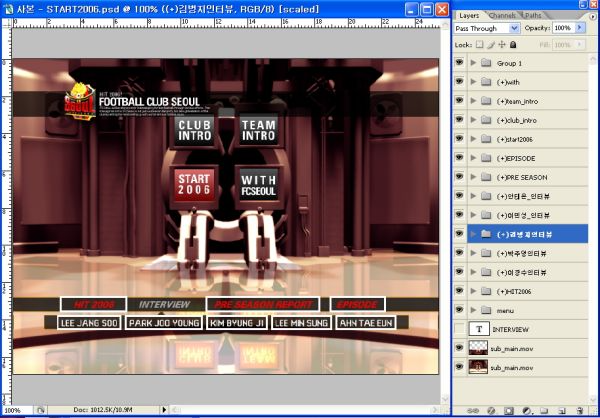Viewport: 600px width, 418px height.
Task: Switch to the Paths tab
Action: [x=534, y=16]
